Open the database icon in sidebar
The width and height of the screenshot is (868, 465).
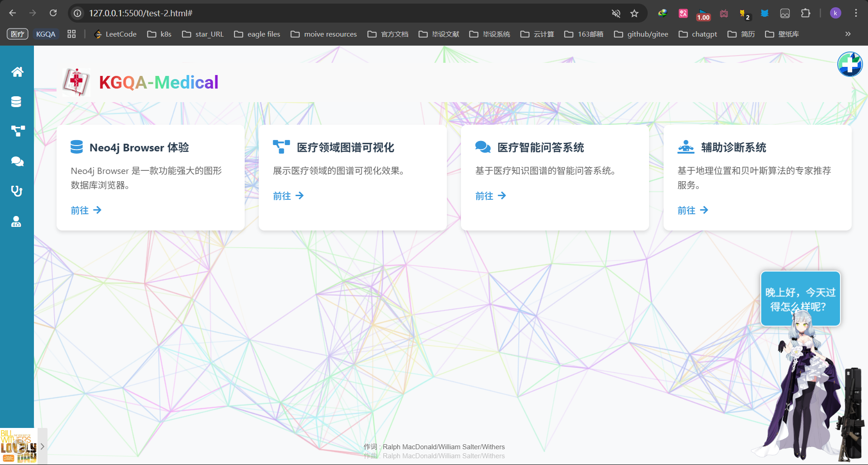(16, 102)
